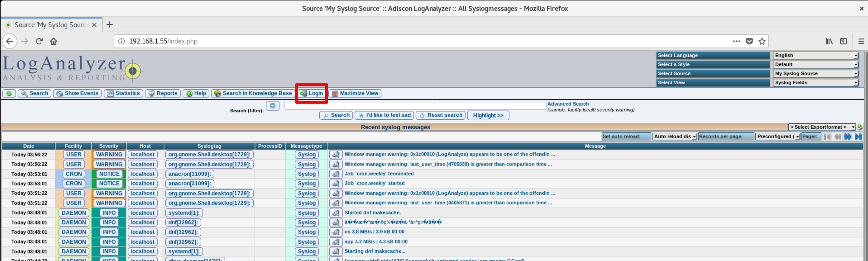Expand the Select Exportformat dropdown
The image size is (868, 261).
tap(822, 127)
